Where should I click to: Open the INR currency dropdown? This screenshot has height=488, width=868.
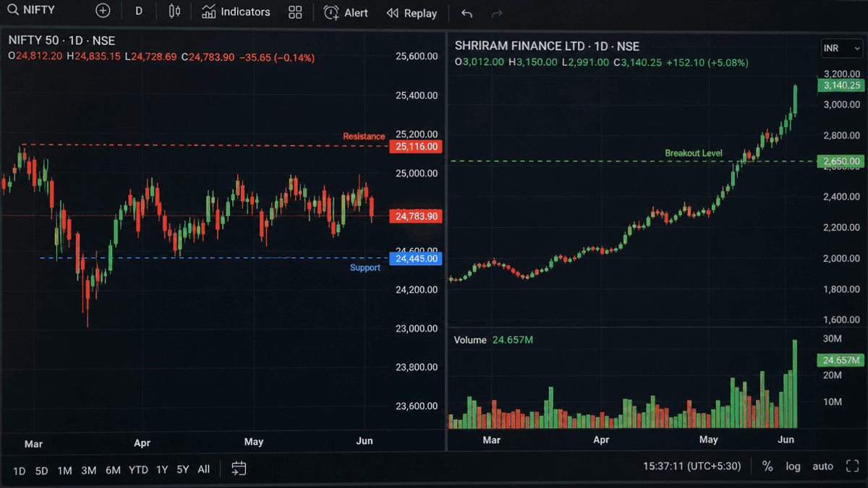pos(842,48)
